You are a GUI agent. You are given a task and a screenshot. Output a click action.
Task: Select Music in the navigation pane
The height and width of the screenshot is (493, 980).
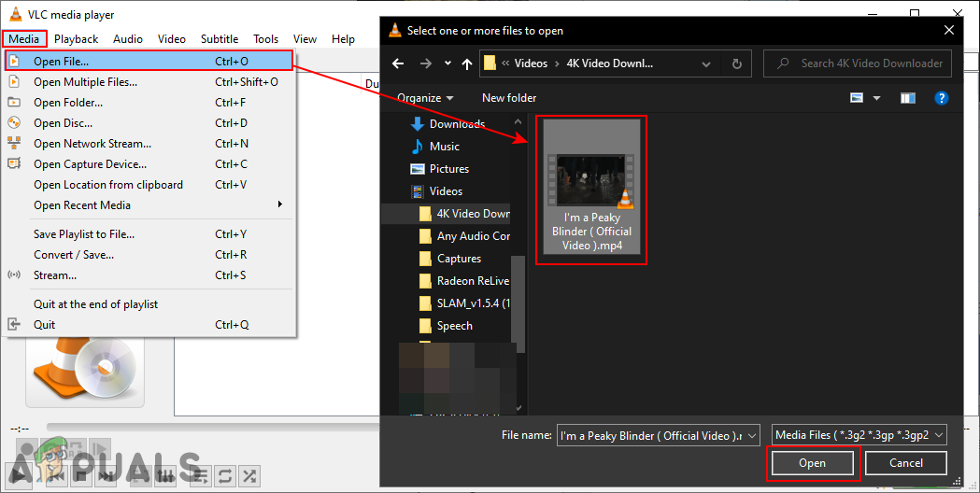point(435,147)
